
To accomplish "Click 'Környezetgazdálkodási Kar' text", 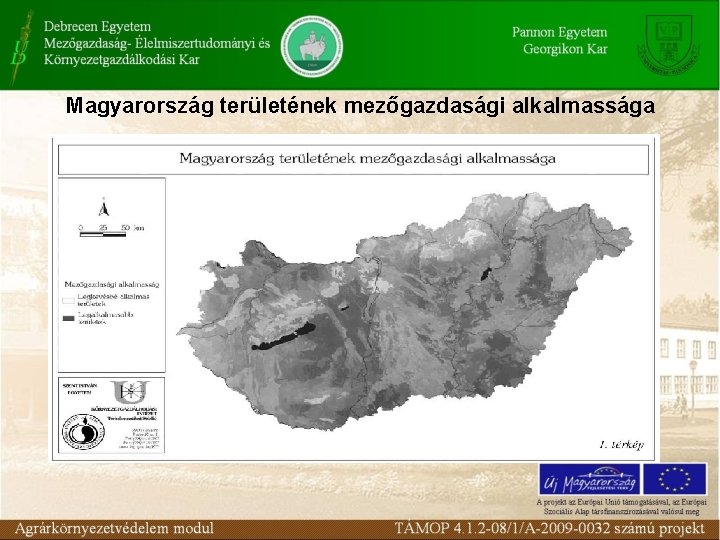I will pos(122,60).
